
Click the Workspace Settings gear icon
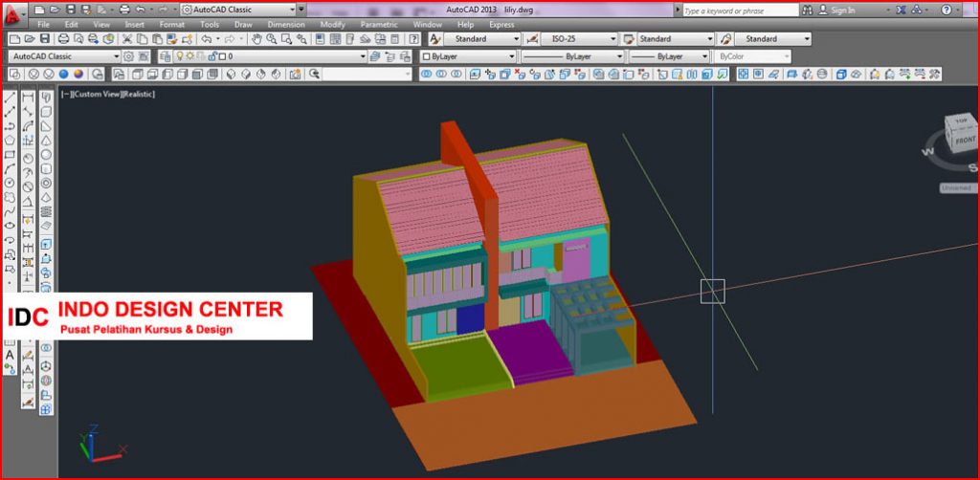click(129, 56)
